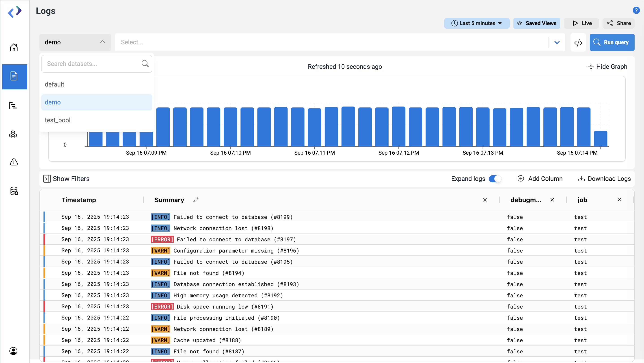
Task: Click the Search datasets input field
Action: point(93,64)
